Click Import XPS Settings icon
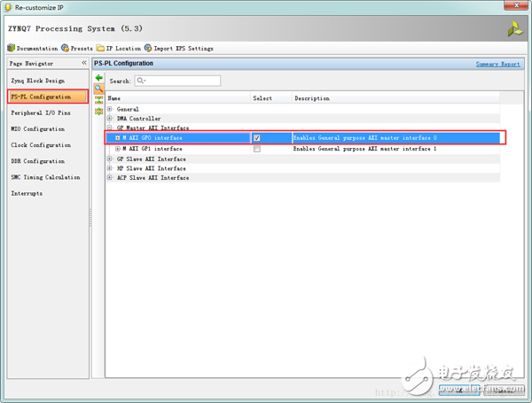Image resolution: width=532 pixels, height=403 pixels. (148, 48)
